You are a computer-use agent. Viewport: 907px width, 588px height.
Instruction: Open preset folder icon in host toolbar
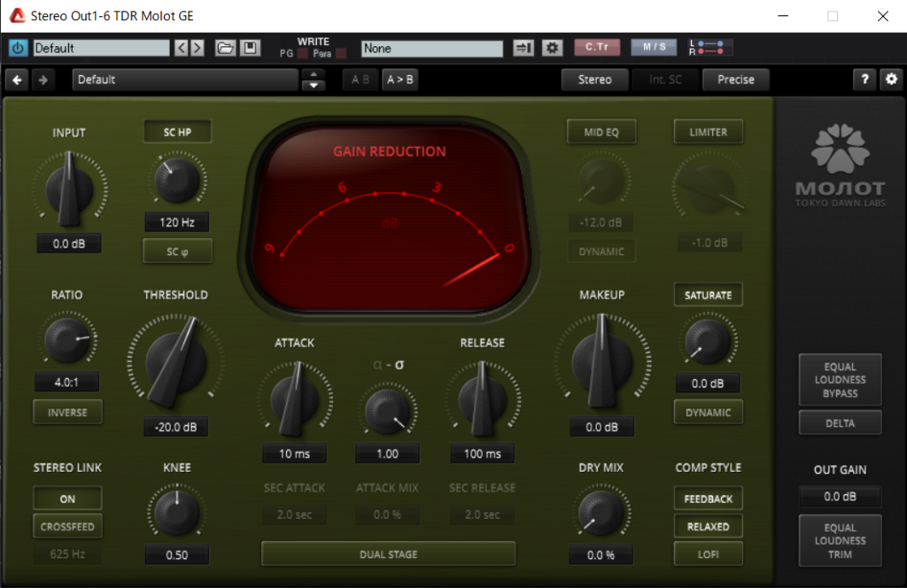tap(225, 48)
